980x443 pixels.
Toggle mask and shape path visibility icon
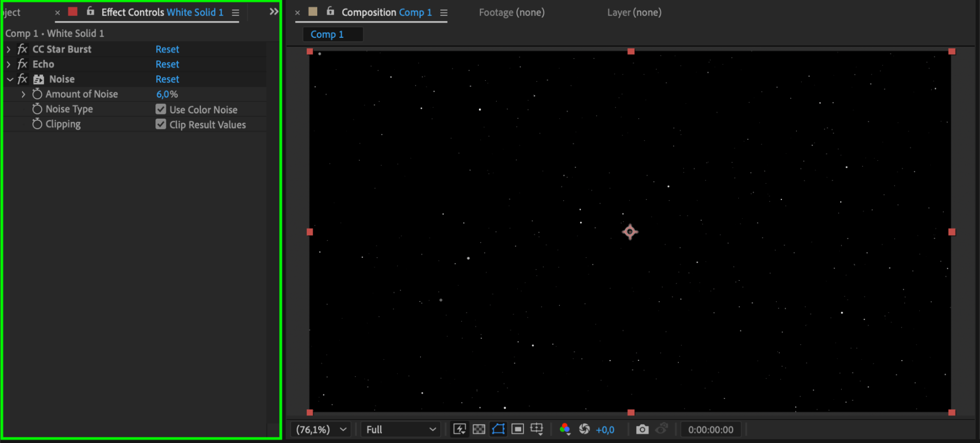(x=498, y=429)
